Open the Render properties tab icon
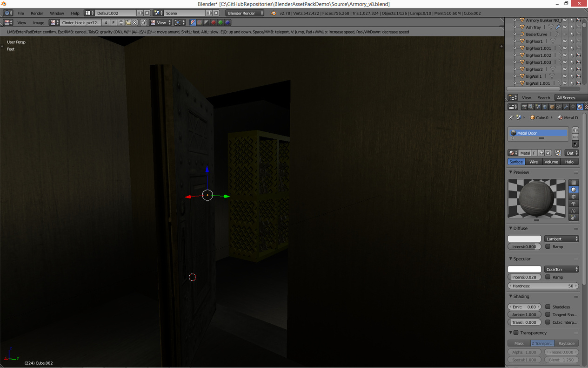Screen dimensions: 588x368 tap(524, 107)
